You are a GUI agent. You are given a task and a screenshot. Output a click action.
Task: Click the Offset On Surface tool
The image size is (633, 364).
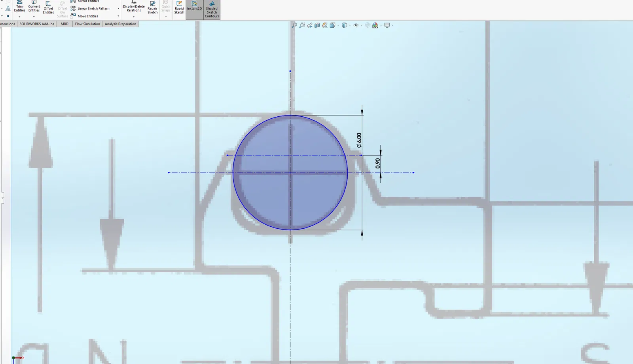click(x=63, y=8)
